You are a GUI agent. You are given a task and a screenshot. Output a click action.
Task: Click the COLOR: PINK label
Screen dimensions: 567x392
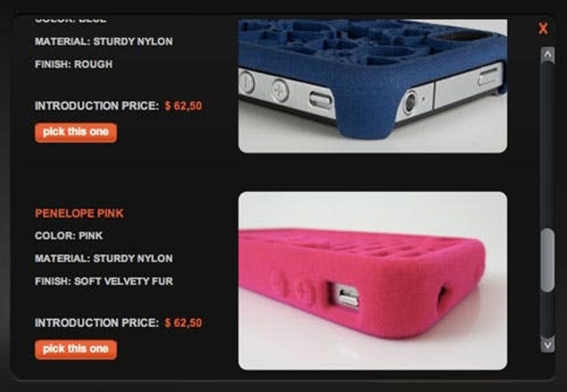click(69, 235)
